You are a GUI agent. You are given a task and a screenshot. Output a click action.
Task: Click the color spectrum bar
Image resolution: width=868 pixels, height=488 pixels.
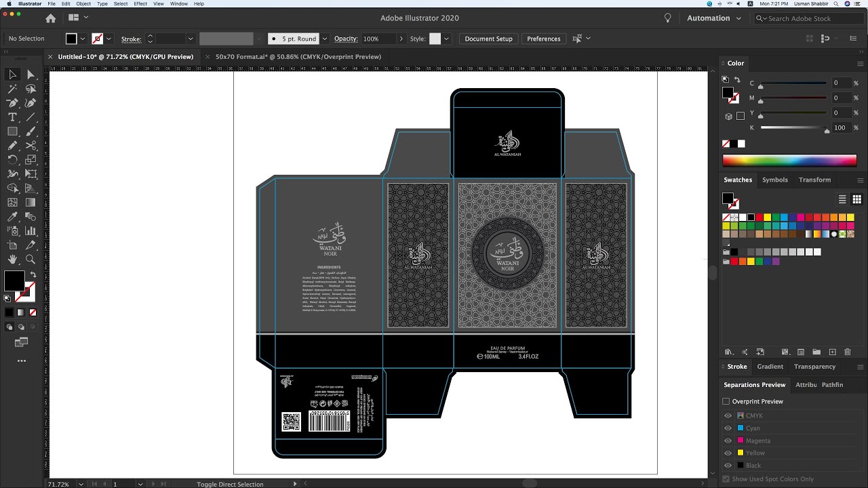(x=789, y=161)
